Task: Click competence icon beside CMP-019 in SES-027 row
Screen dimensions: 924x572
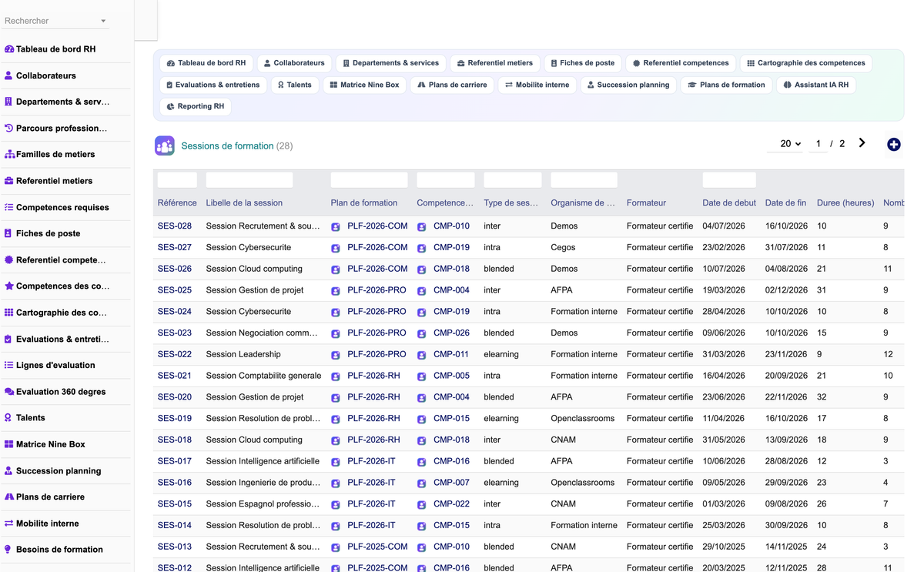Action: (x=422, y=249)
